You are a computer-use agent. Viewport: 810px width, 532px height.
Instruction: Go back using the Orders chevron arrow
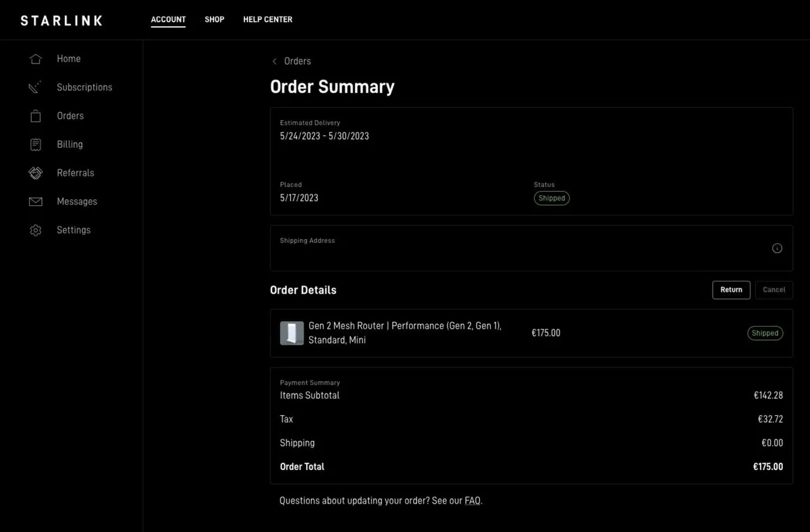275,61
